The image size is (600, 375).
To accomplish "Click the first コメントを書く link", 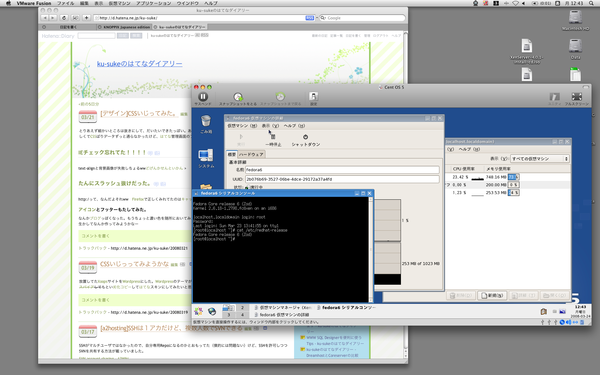I will pyautogui.click(x=96, y=236).
